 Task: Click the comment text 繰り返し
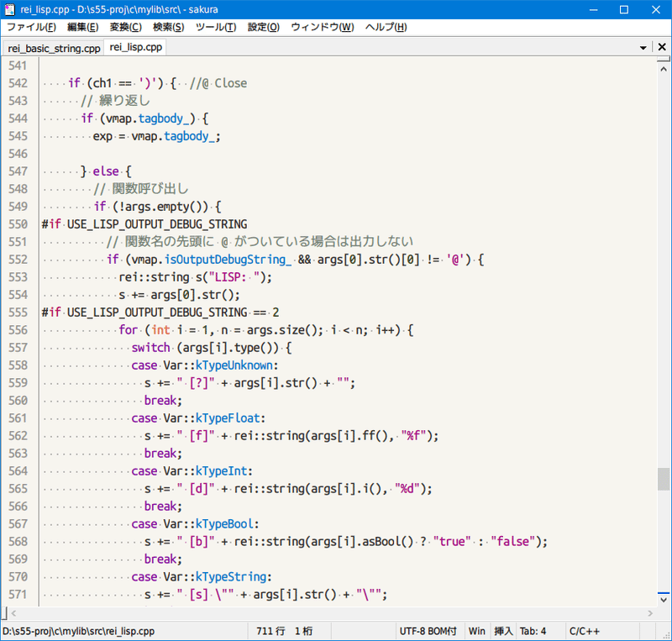(x=124, y=101)
